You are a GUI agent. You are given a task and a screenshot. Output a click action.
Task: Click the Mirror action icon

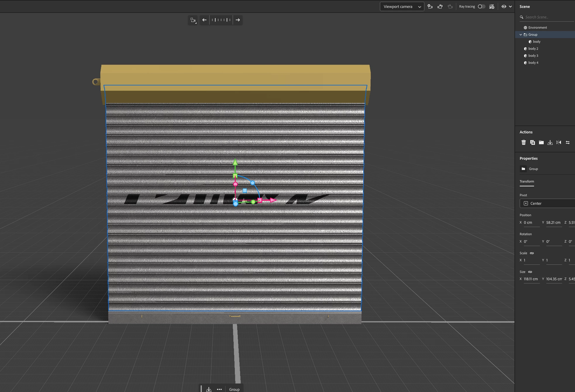[559, 142]
